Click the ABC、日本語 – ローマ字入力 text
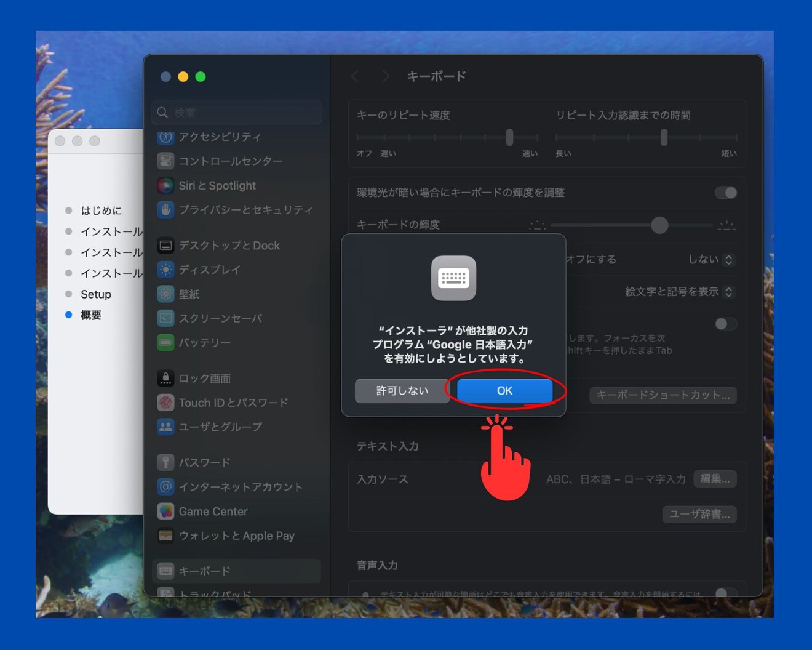Image resolution: width=812 pixels, height=650 pixels. point(616,479)
